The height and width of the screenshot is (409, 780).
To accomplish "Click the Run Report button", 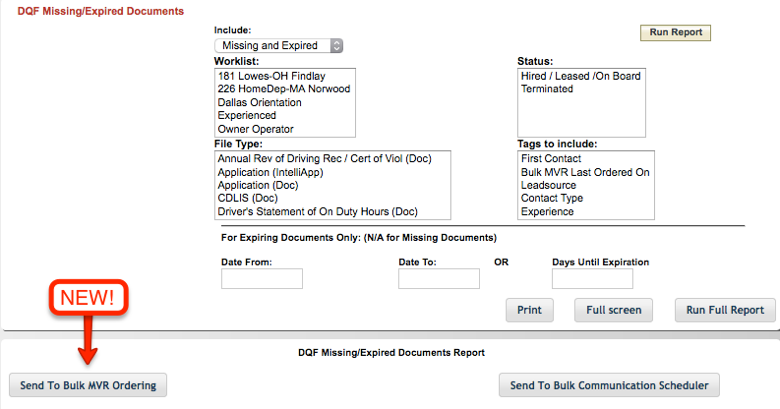I will point(675,32).
